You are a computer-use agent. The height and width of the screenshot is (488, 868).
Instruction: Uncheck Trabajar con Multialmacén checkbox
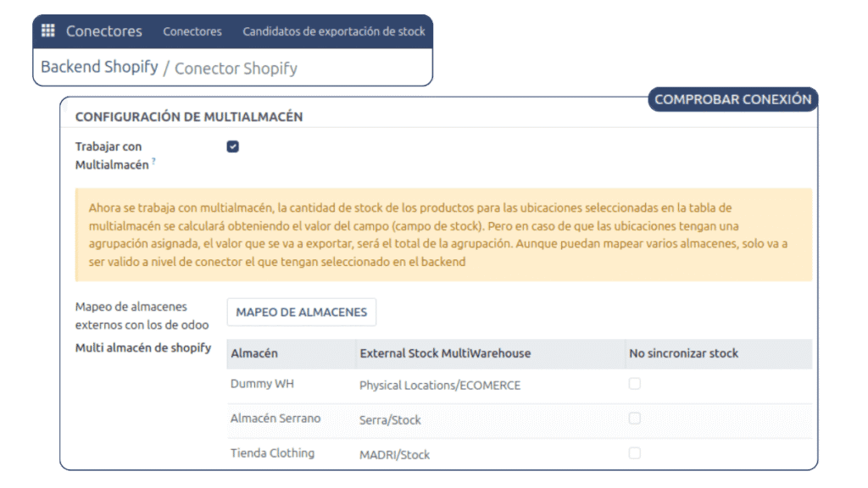(x=233, y=147)
